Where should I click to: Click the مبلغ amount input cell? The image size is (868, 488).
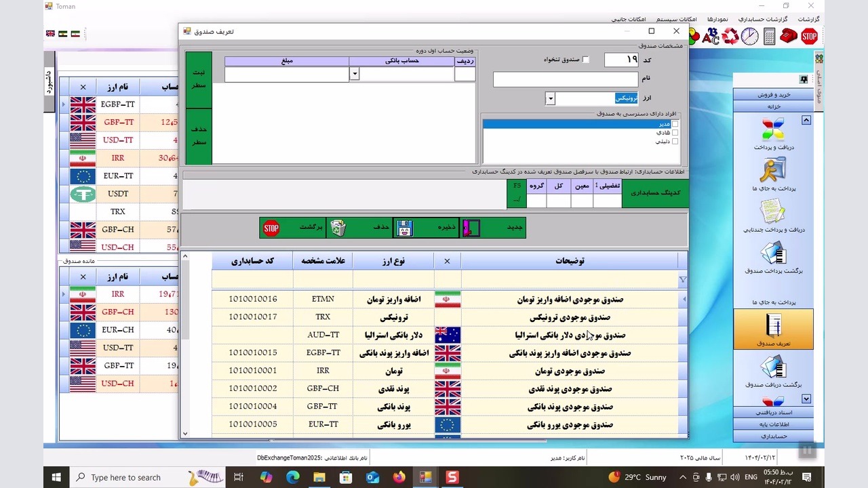[287, 75]
